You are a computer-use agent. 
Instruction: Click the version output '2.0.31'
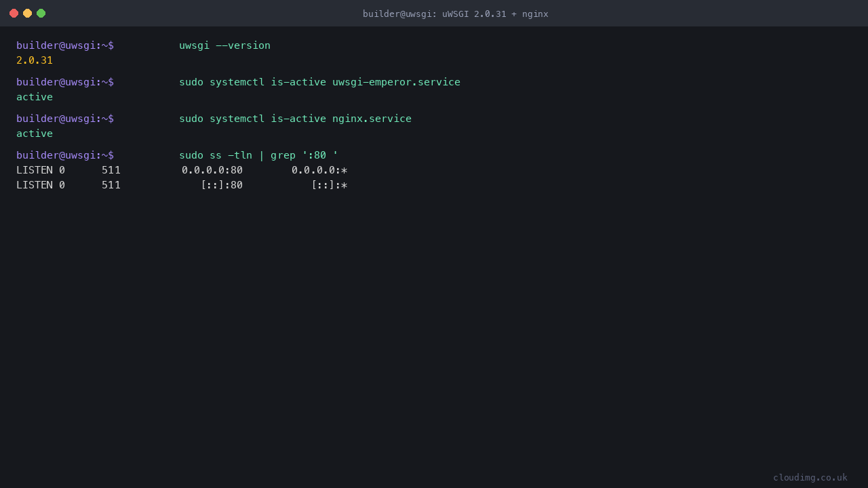point(35,60)
